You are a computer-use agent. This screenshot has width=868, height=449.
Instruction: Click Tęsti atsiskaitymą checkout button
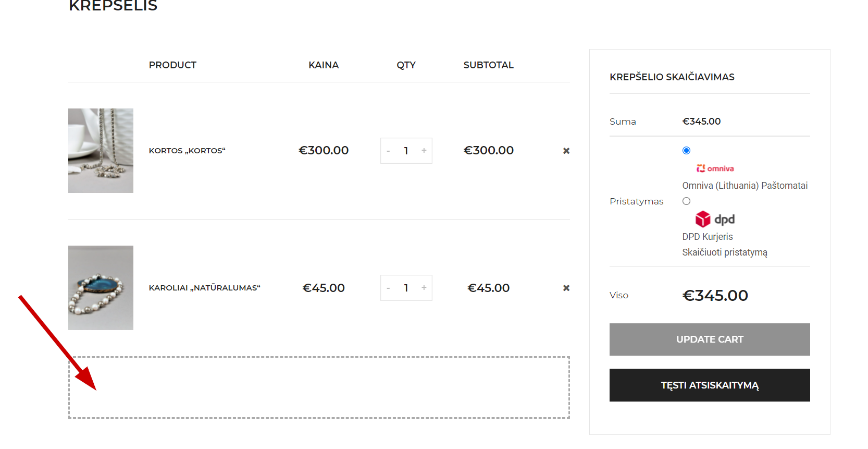click(710, 385)
